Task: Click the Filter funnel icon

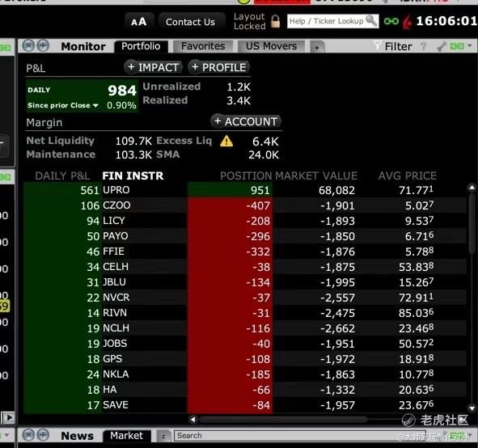Action: point(377,46)
